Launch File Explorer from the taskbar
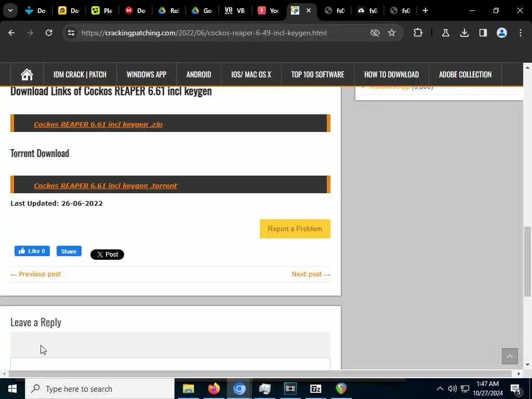 [x=188, y=389]
